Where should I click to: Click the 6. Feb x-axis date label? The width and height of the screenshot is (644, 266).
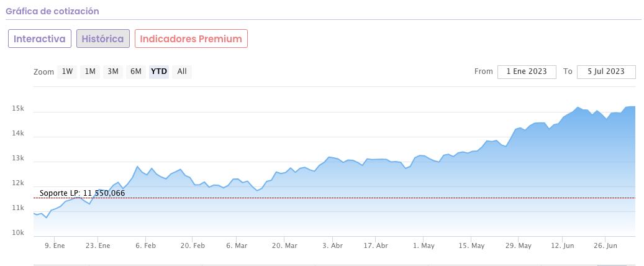pos(145,245)
